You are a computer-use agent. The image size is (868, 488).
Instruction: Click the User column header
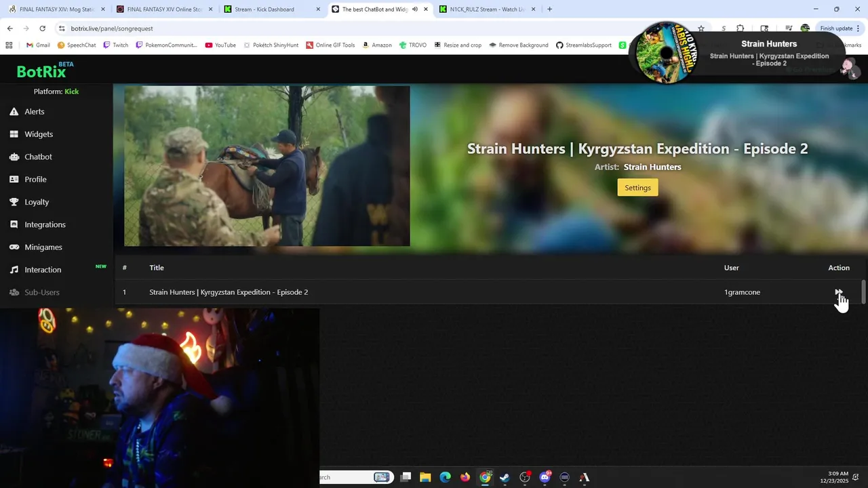731,268
